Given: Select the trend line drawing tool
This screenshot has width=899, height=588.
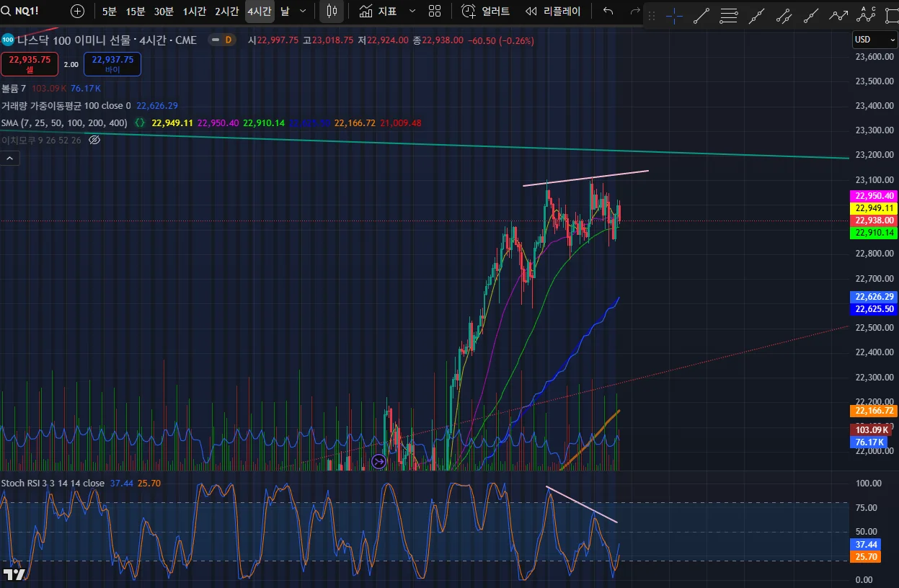Looking at the screenshot, I should [x=701, y=14].
